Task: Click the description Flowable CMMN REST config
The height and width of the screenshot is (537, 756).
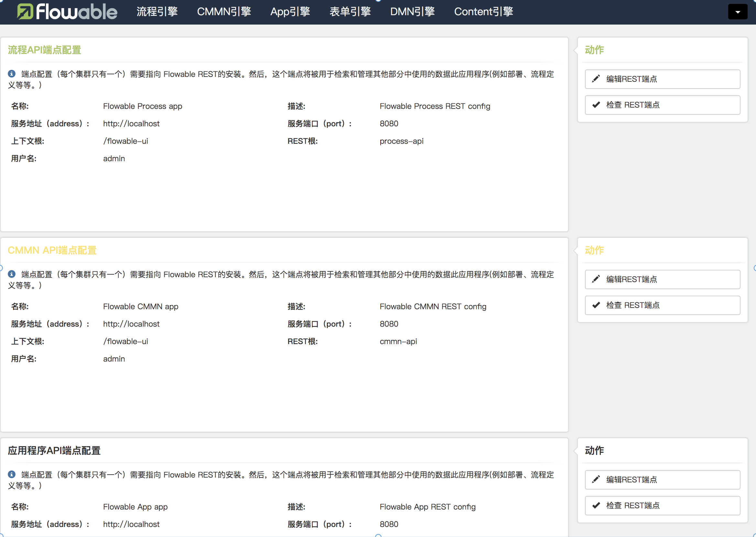Action: pyautogui.click(x=433, y=307)
